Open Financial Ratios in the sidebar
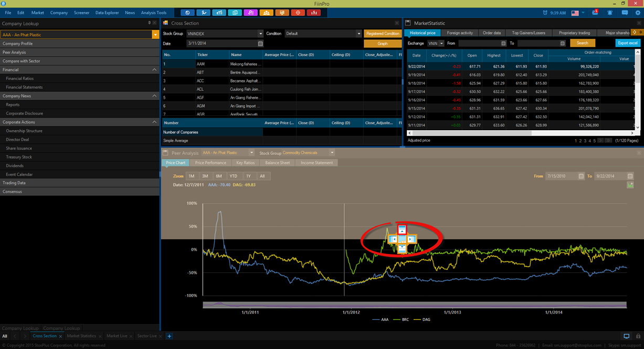644x349 pixels. tap(19, 79)
